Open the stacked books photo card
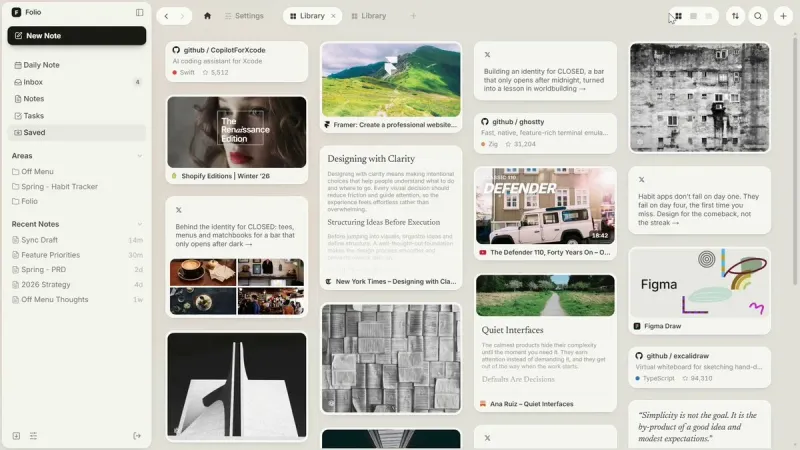Viewport: 800px width, 450px height. pyautogui.click(x=391, y=358)
